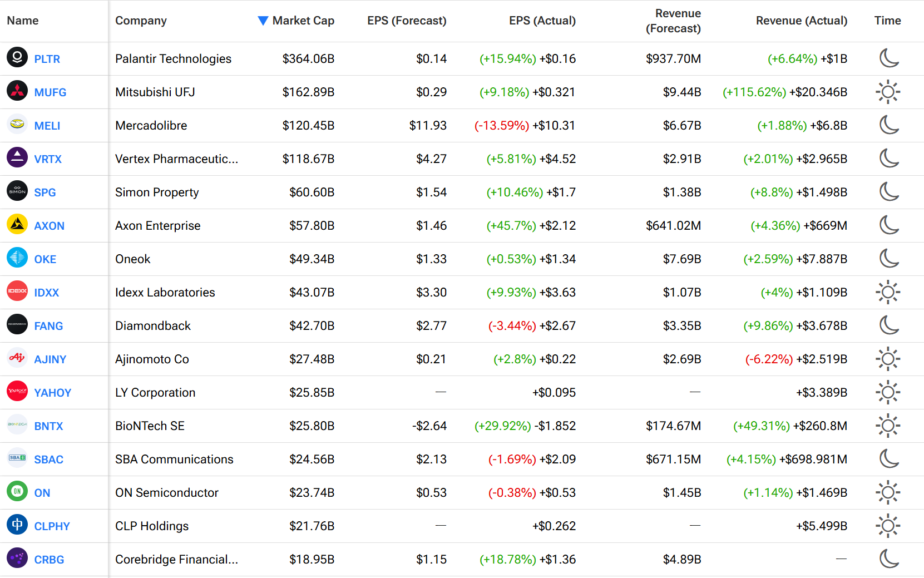924x578 pixels.
Task: Click the Diamondback FANG logo icon
Action: point(17,324)
